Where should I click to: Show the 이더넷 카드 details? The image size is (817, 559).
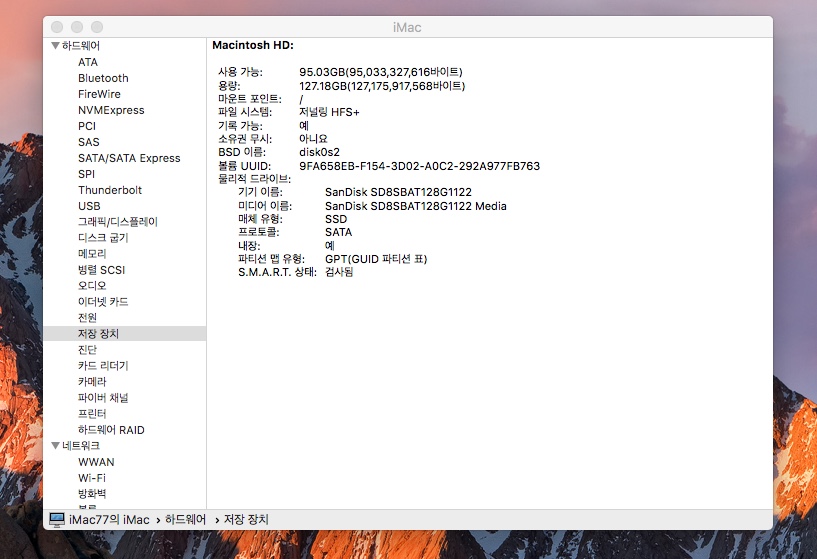click(x=103, y=302)
